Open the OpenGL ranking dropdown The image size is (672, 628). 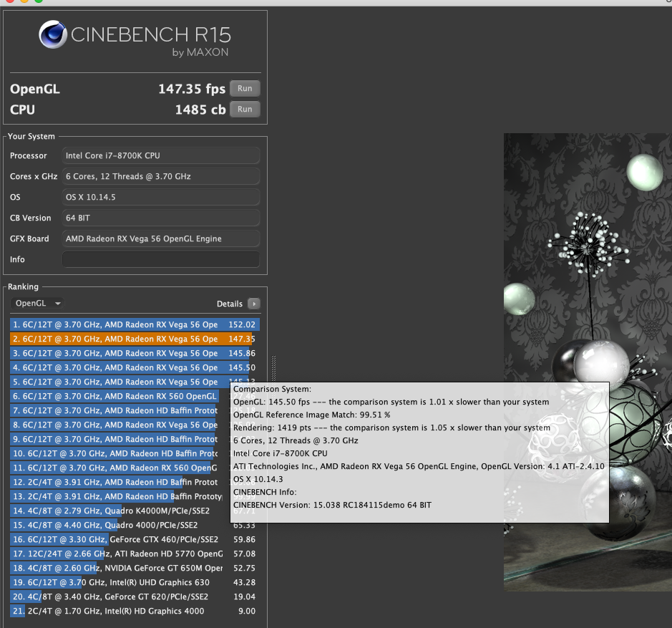[37, 304]
